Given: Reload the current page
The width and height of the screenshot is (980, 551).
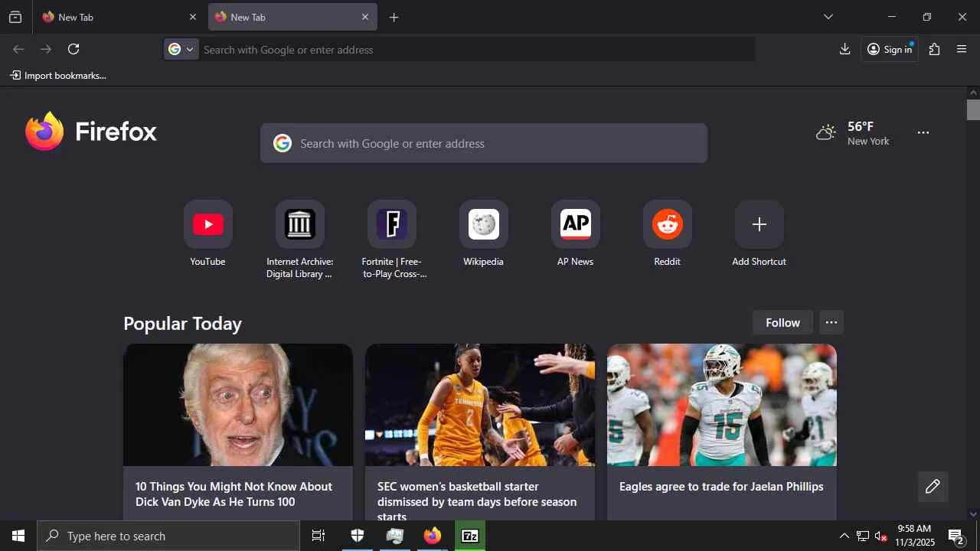Looking at the screenshot, I should coord(73,49).
